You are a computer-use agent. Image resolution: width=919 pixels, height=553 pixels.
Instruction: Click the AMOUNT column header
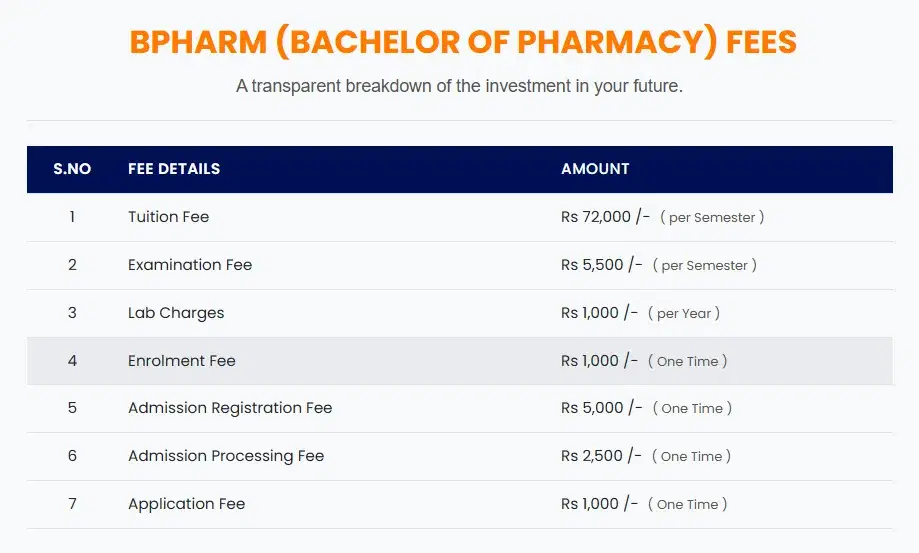595,169
